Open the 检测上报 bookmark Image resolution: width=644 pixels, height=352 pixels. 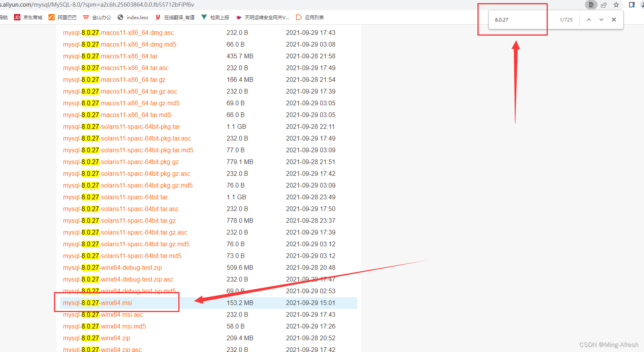coord(215,17)
